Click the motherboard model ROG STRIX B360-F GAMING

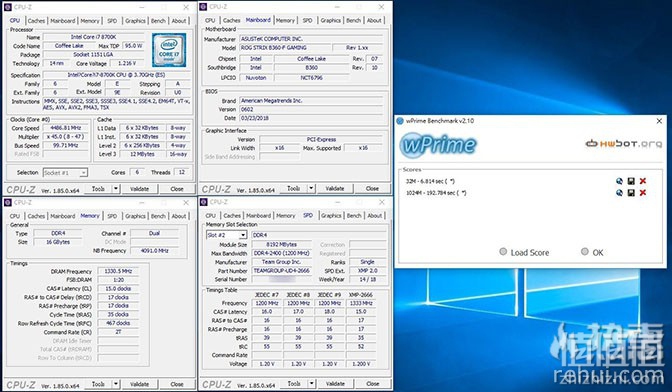(x=284, y=48)
